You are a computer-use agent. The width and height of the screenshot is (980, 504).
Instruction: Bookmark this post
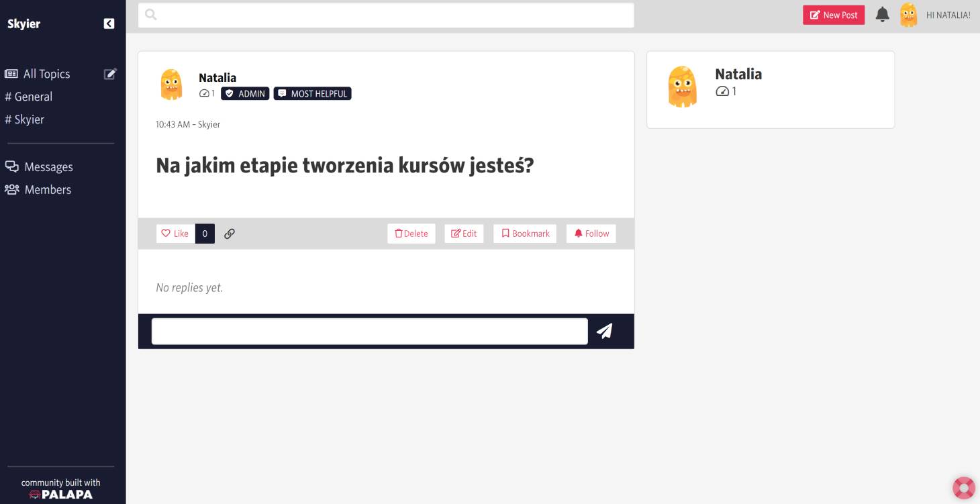click(x=525, y=234)
